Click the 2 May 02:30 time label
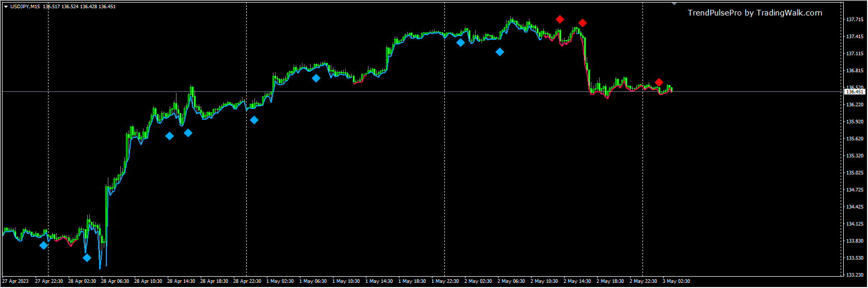This screenshot has width=868, height=288. point(478,281)
